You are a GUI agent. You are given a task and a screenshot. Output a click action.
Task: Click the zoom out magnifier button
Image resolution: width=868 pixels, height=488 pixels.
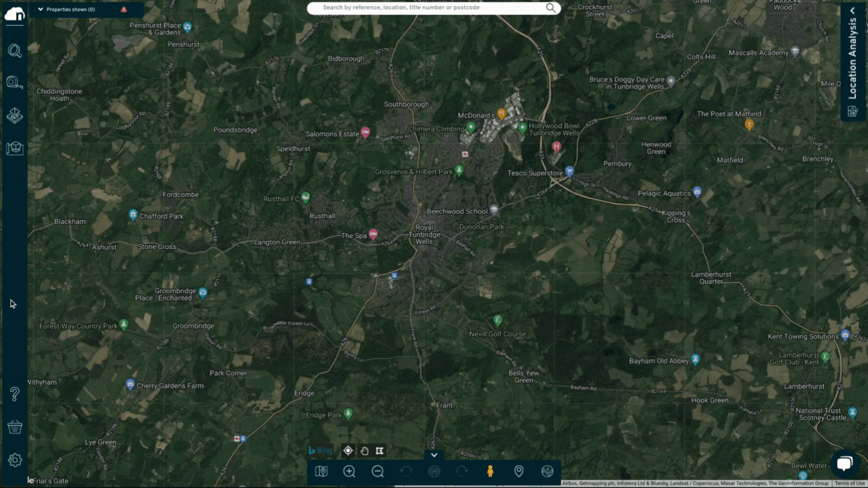point(377,471)
